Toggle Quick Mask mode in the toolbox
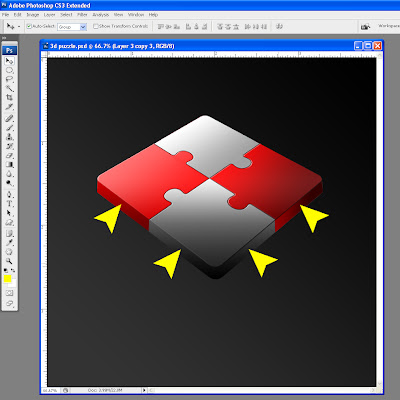This screenshot has height=400, width=400. 9,293
